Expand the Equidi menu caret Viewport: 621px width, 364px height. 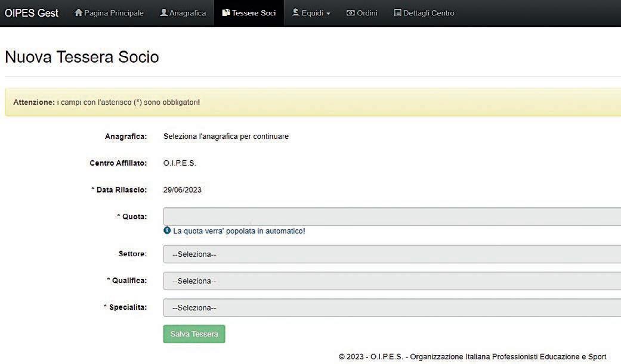(x=328, y=14)
